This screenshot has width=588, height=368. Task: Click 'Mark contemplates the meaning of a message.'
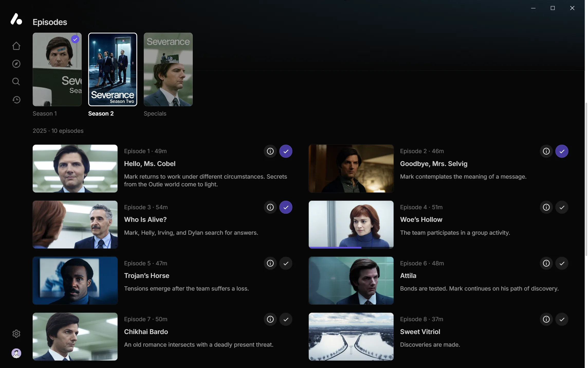[x=463, y=177]
